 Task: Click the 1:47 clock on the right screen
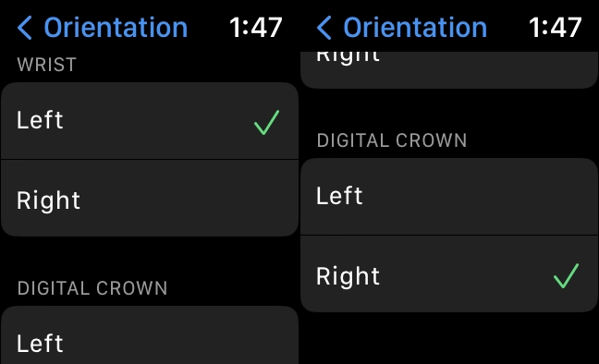point(555,28)
